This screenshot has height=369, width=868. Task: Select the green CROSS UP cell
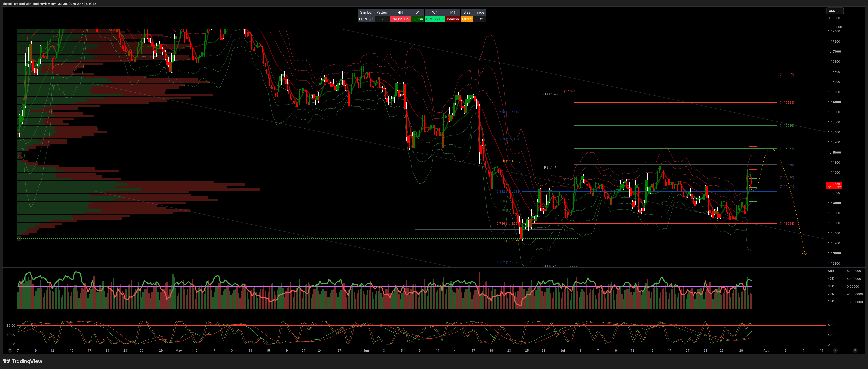[435, 19]
